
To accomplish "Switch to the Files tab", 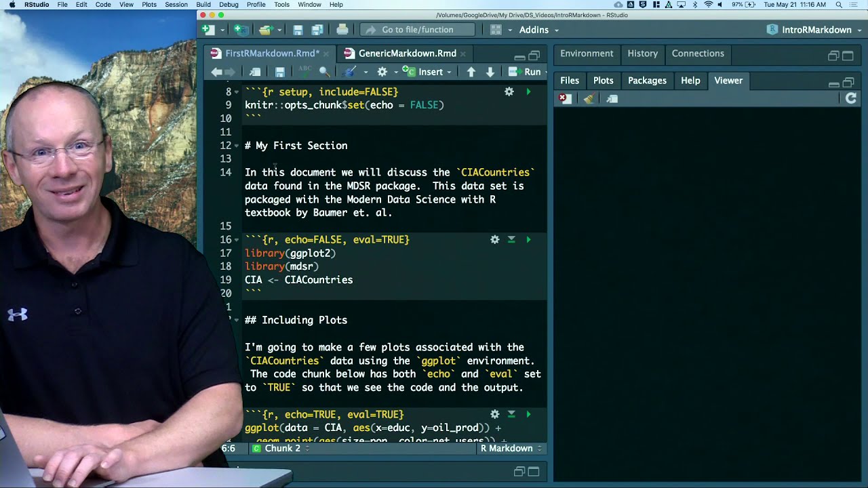I will point(570,81).
